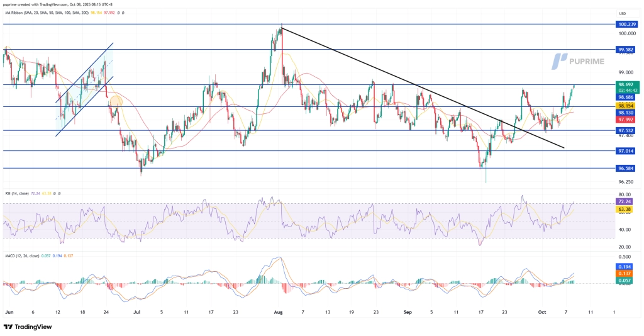The width and height of the screenshot is (644, 336).
Task: Click the red 97.992 moving average label
Action: click(626, 120)
